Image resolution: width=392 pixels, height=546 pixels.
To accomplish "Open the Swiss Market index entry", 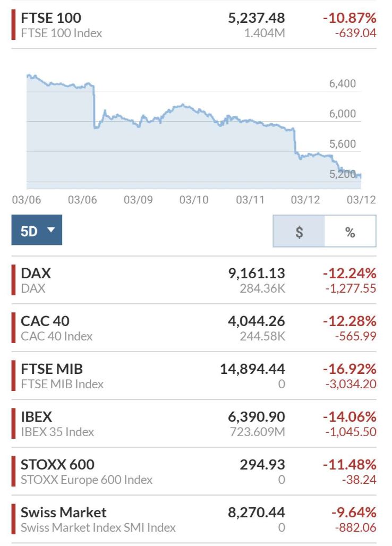I will click(64, 513).
